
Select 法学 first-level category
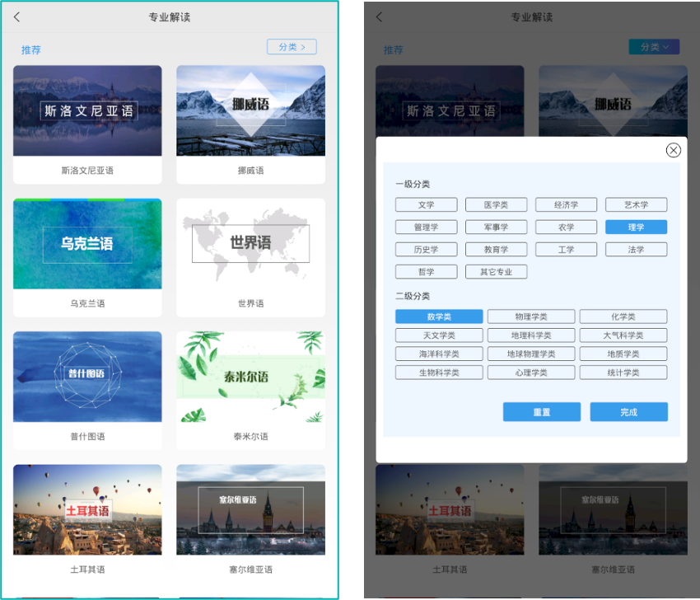click(x=636, y=249)
